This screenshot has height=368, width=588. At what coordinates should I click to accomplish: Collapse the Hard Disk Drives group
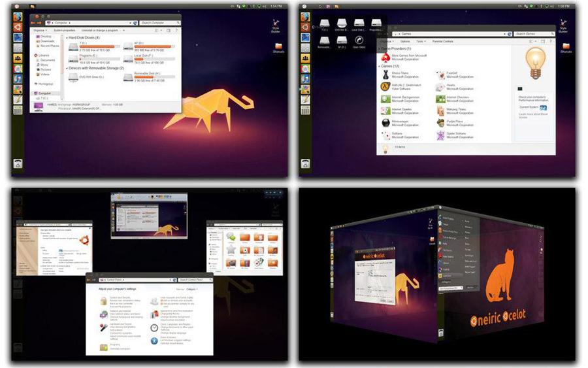click(67, 38)
